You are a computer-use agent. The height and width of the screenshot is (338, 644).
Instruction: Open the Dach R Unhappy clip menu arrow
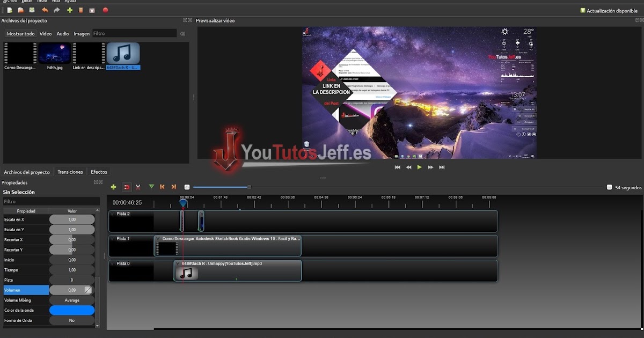coord(178,264)
